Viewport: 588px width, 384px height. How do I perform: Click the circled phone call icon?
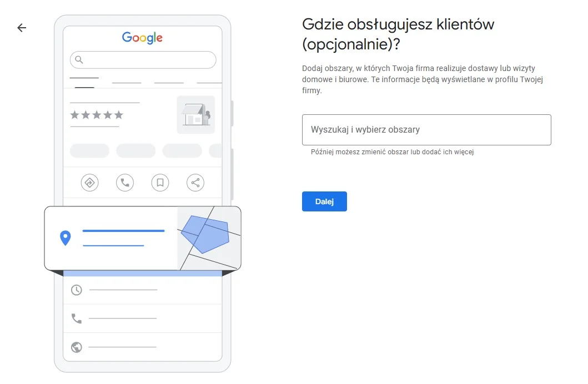click(x=125, y=182)
